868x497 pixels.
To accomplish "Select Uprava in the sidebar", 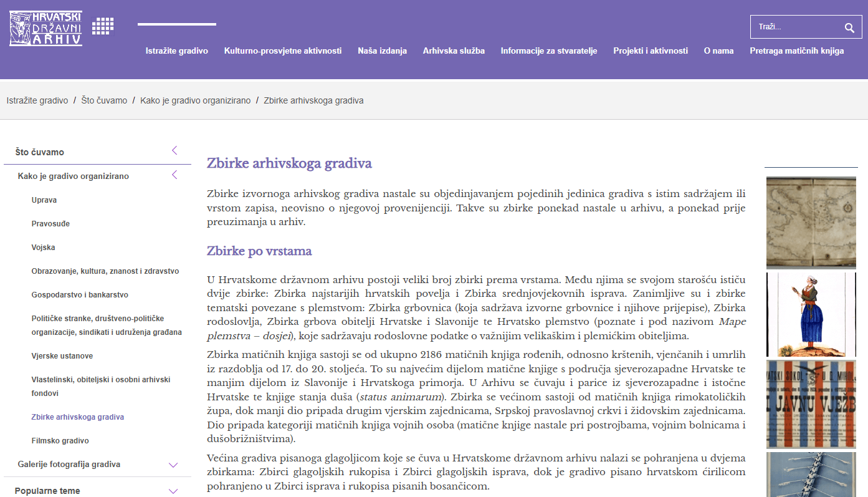I will 44,200.
